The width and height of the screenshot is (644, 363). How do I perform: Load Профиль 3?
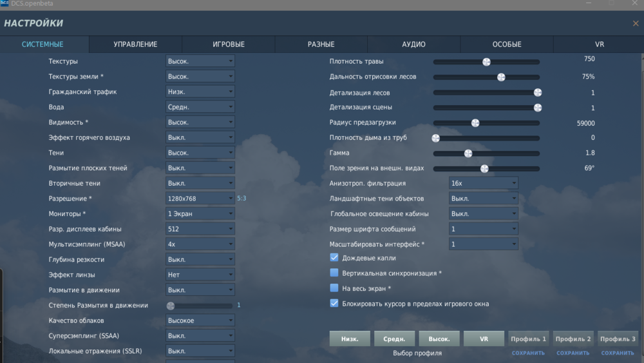coord(618,338)
